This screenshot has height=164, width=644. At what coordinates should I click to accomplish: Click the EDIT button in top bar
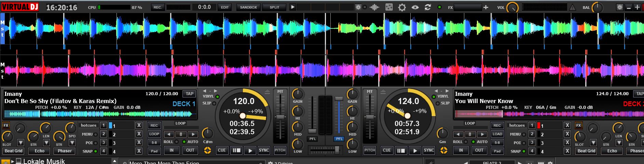point(225,7)
